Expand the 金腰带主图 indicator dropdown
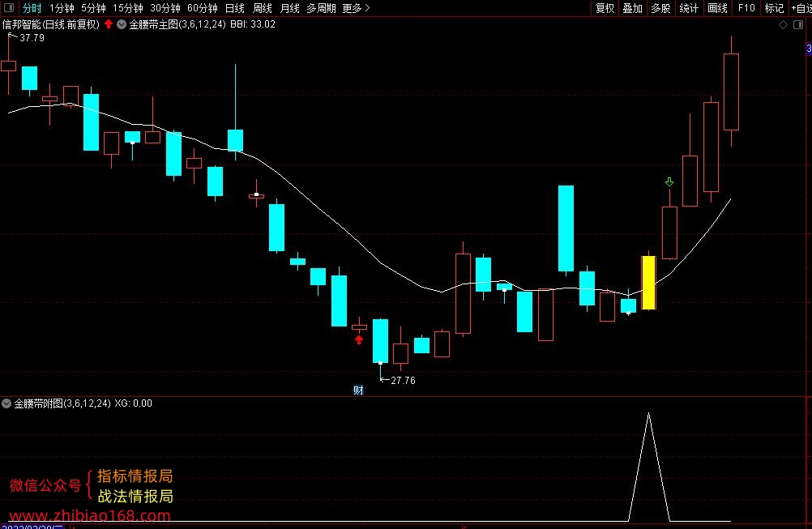 point(122,24)
